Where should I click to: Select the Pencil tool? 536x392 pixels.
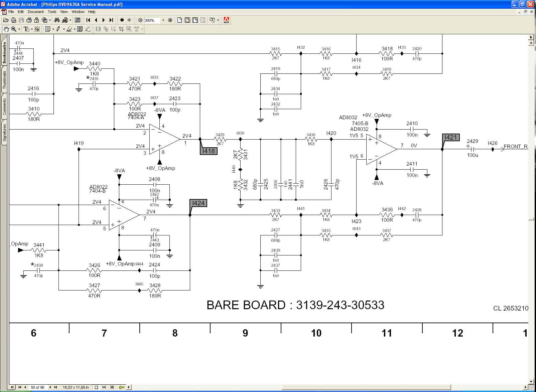[x=58, y=29]
